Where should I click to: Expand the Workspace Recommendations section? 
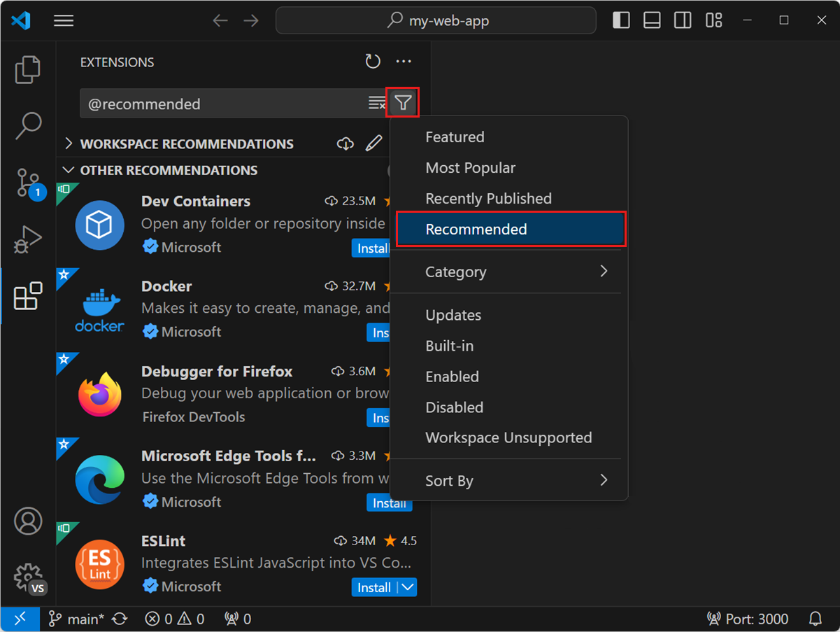point(69,143)
